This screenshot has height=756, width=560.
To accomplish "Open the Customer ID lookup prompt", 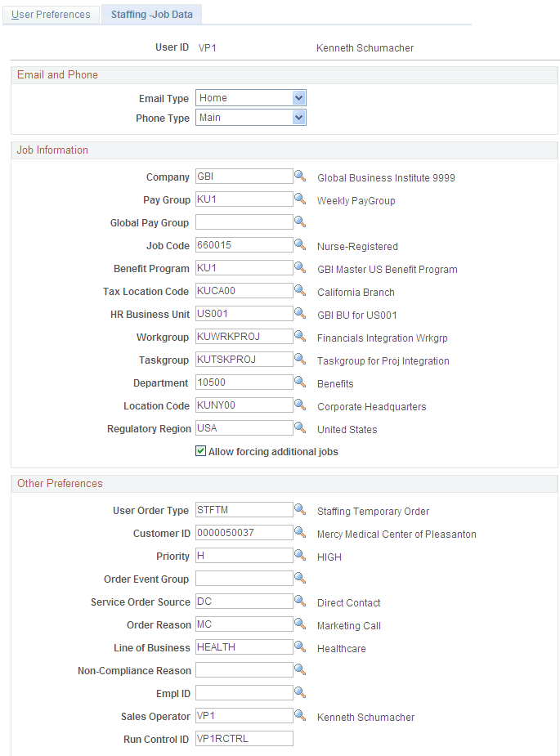I will [301, 533].
